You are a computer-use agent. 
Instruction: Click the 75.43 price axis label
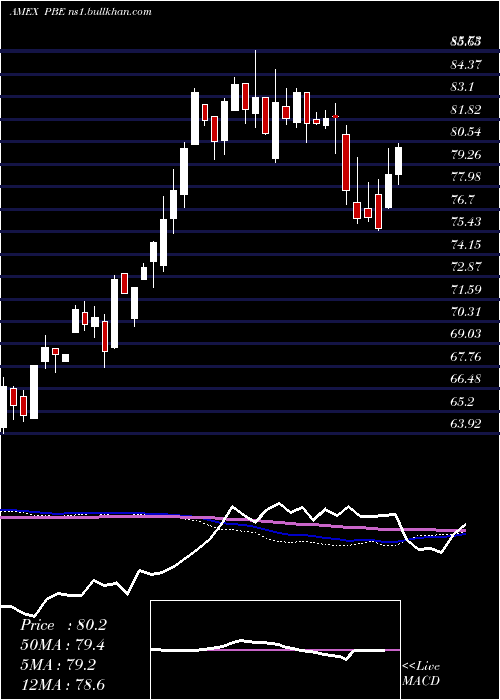click(466, 222)
